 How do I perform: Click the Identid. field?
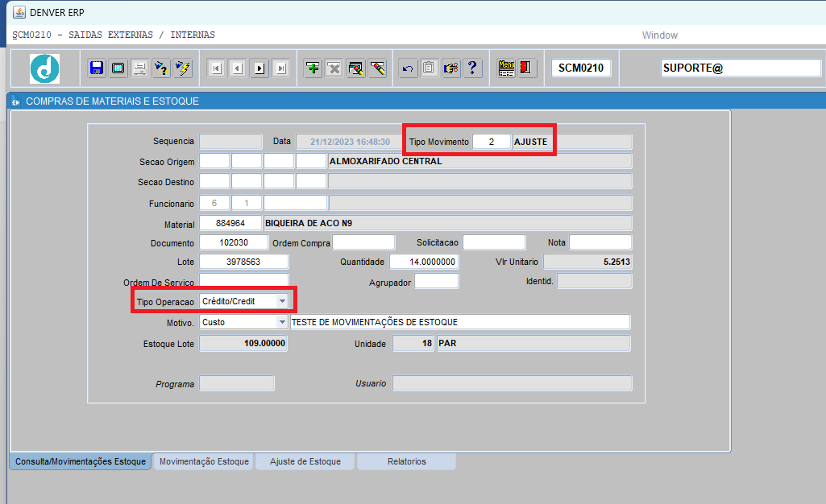click(x=595, y=281)
